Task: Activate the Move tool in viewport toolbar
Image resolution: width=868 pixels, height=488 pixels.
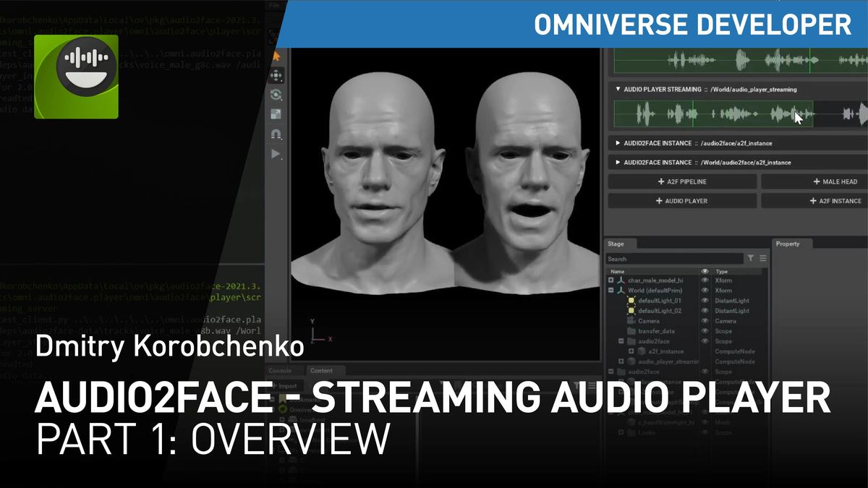Action: [x=276, y=75]
